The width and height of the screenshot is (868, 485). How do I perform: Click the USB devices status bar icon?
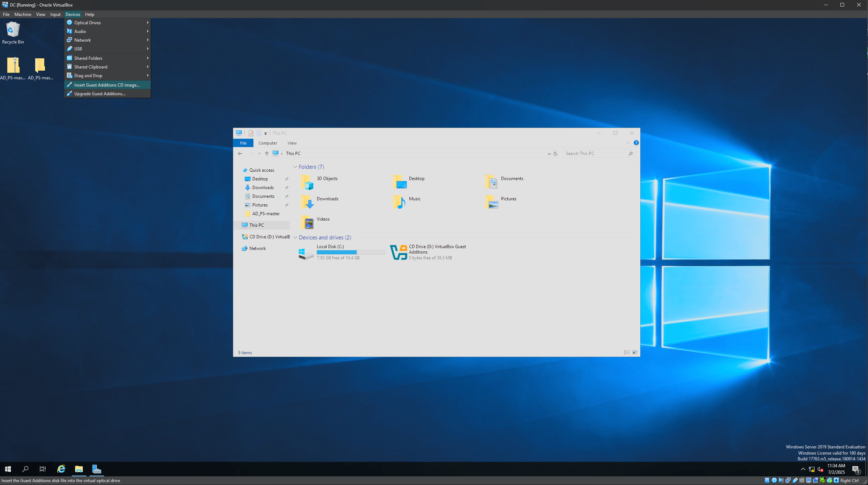pyautogui.click(x=795, y=480)
